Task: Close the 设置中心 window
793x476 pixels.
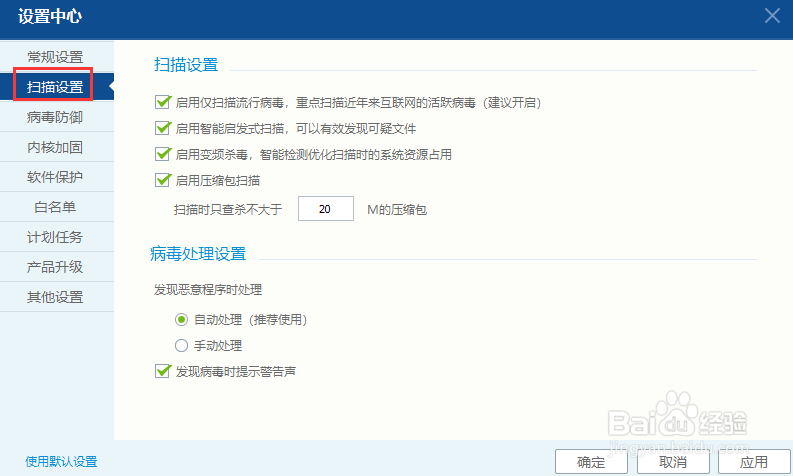Action: click(772, 16)
